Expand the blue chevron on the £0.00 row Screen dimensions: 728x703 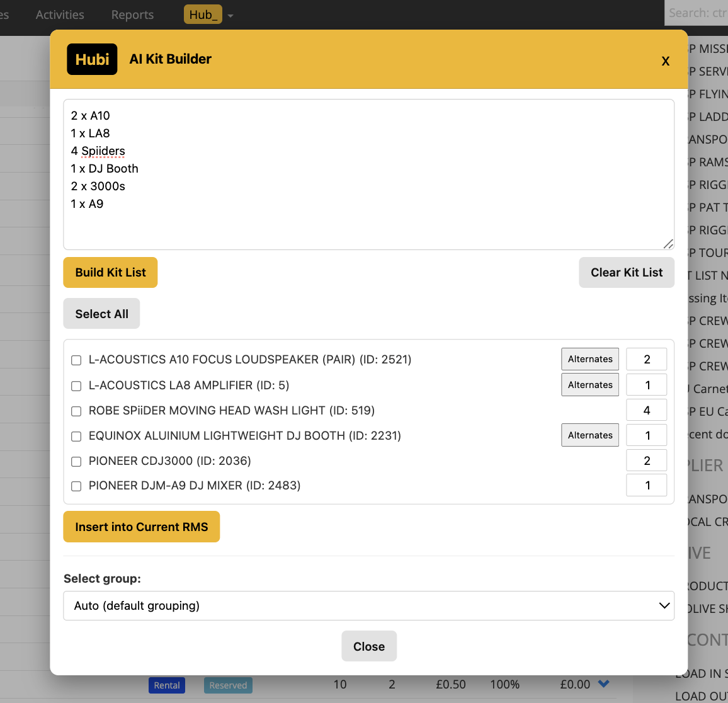tap(603, 683)
